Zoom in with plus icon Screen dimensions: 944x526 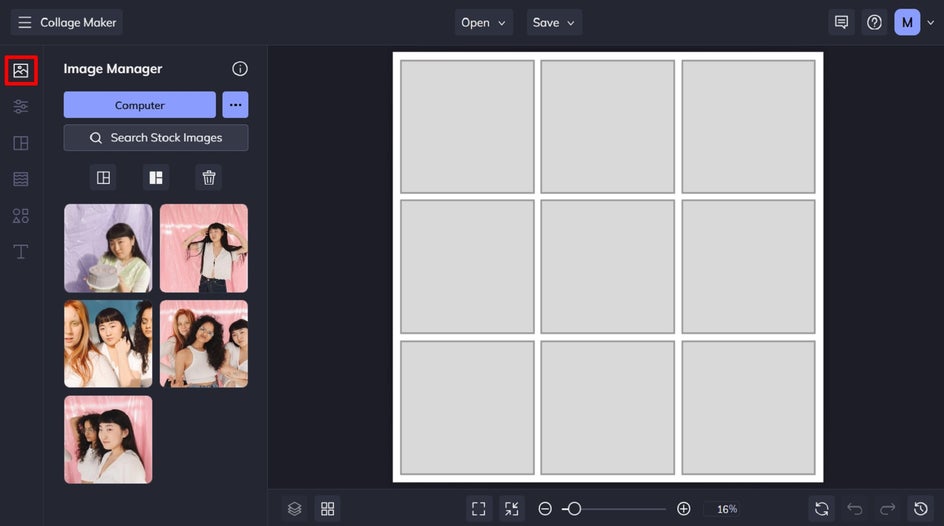683,509
